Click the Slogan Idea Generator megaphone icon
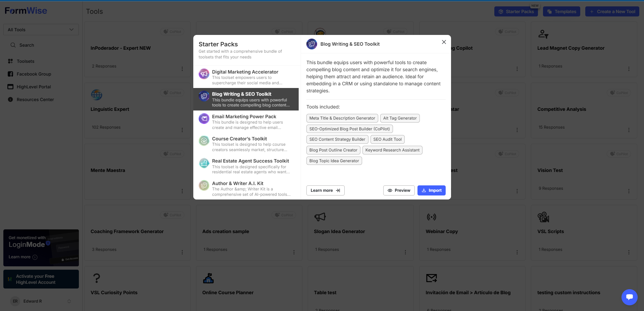The image size is (644, 311). (320, 217)
